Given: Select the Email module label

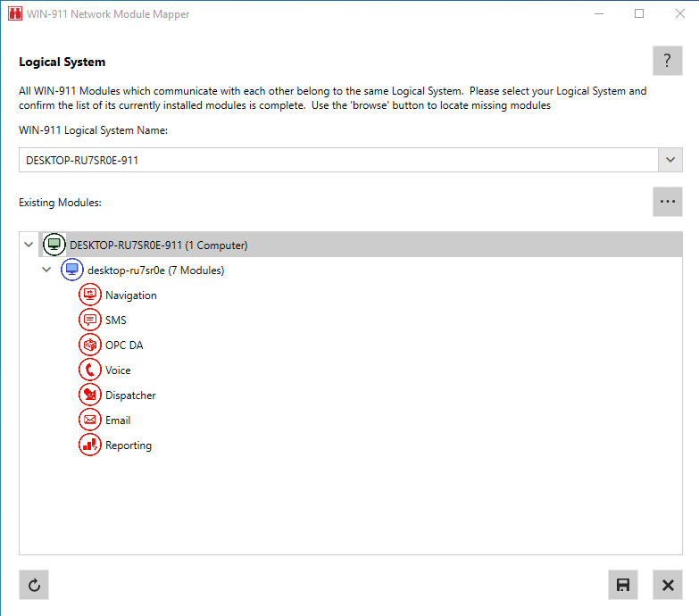Looking at the screenshot, I should [118, 420].
